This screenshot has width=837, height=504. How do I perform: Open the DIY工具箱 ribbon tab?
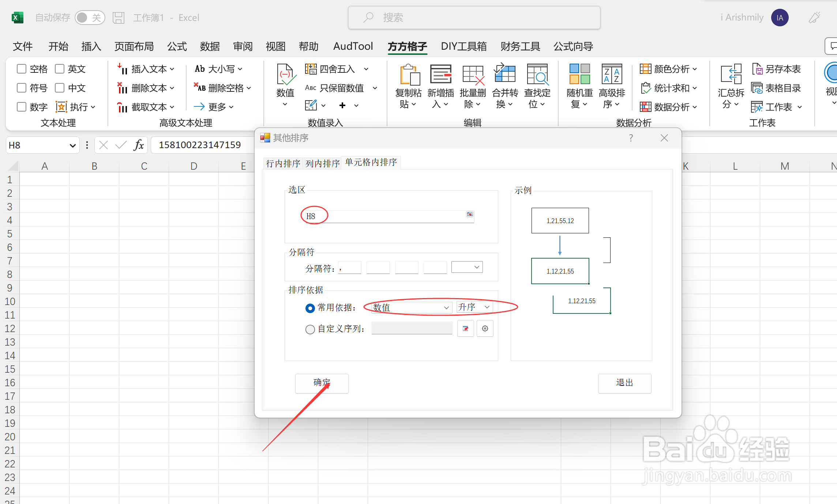coord(463,46)
